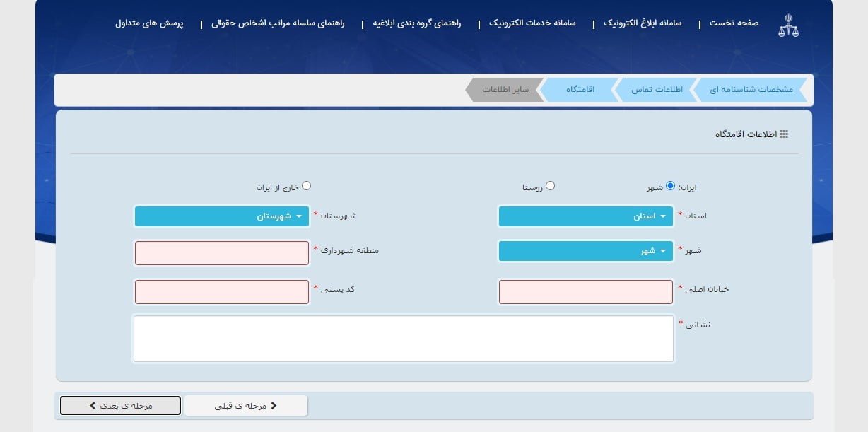
Task: Click the اطلاعات اقامتگاه section heading
Action: (x=746, y=134)
